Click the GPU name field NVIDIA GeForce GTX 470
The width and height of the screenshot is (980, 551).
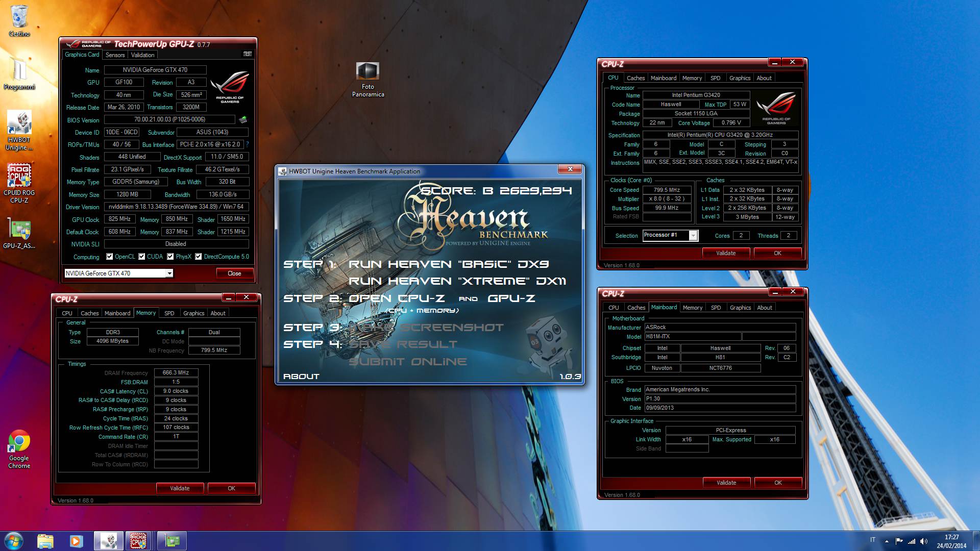pos(155,70)
